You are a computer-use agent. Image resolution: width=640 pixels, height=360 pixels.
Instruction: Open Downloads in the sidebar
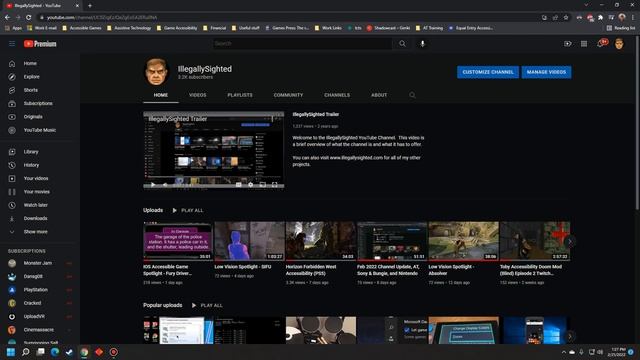tap(40, 218)
